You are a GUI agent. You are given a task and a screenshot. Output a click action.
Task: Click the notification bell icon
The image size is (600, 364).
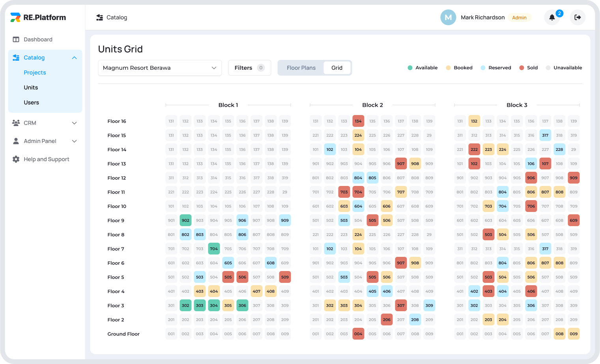pos(552,17)
